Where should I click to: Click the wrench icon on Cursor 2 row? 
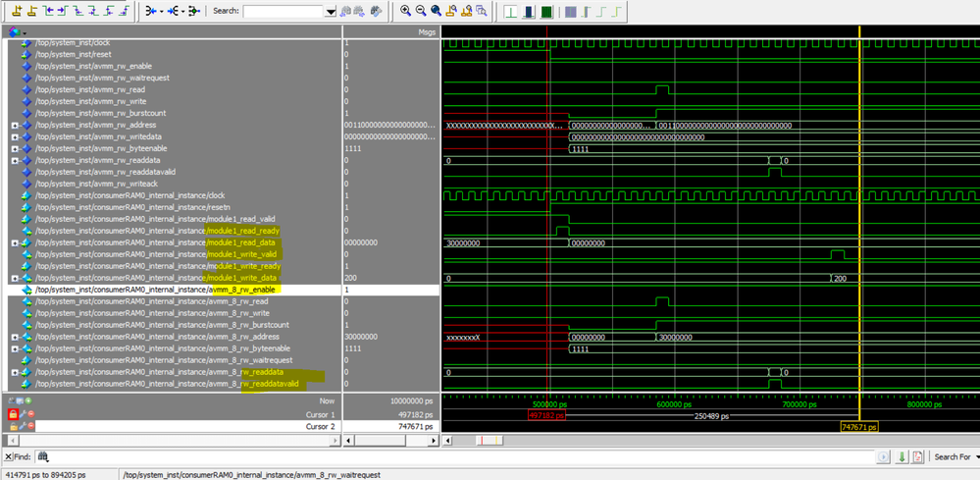tap(22, 427)
